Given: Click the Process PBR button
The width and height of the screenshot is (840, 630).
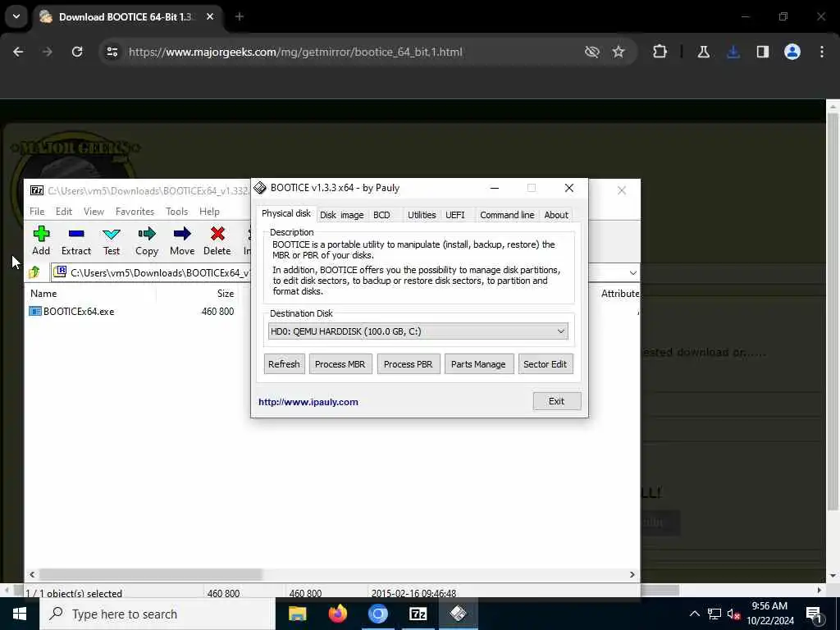Looking at the screenshot, I should pos(409,363).
